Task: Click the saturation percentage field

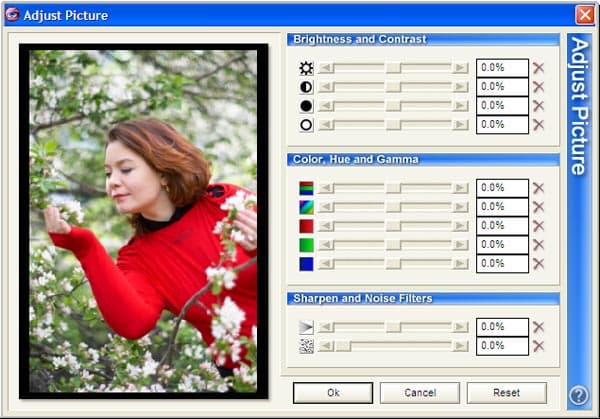Action: point(502,188)
